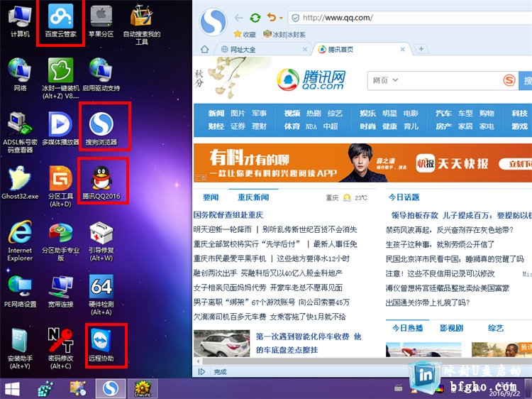Open 引导修复 (Alt+W) icon
Viewport: 532px width, 399px height.
(101, 241)
